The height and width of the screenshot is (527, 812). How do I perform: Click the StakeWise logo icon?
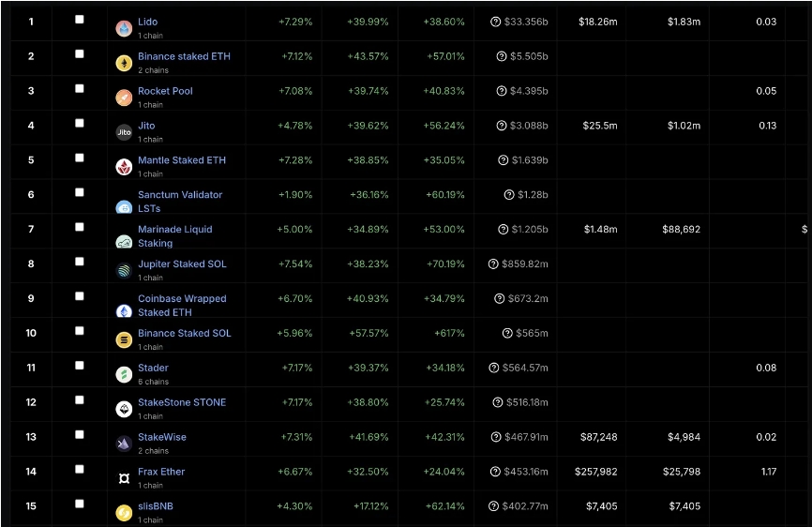pyautogui.click(x=124, y=444)
